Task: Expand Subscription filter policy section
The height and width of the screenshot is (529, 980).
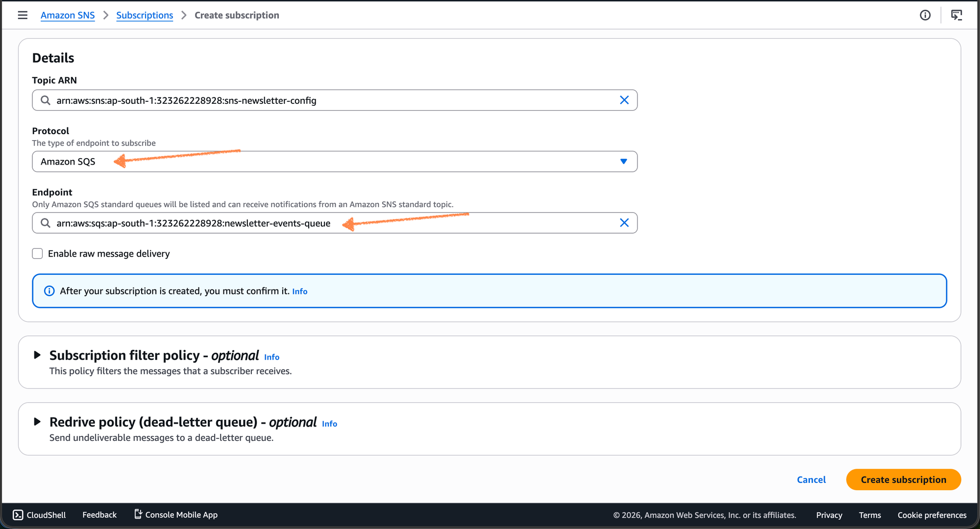Action: coord(37,355)
